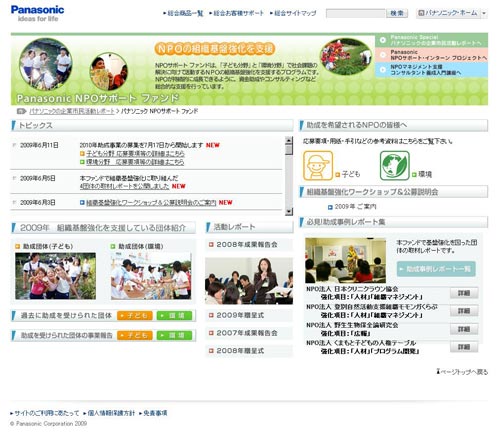Click the NPOの組織基盤強化を支援 orange banner title
The height and width of the screenshot is (436, 500).
coord(215,49)
